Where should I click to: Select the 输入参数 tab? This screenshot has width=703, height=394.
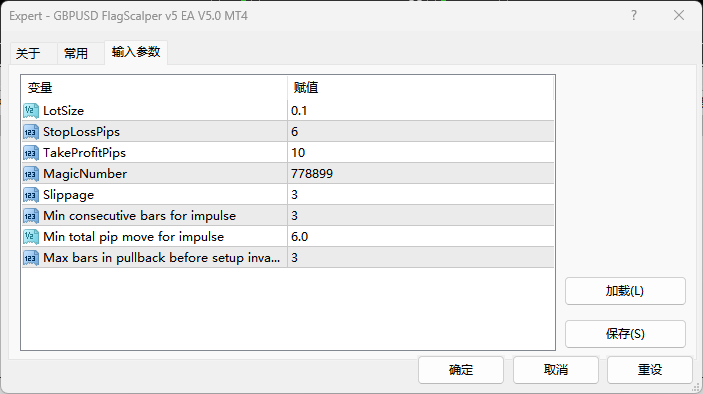click(136, 52)
